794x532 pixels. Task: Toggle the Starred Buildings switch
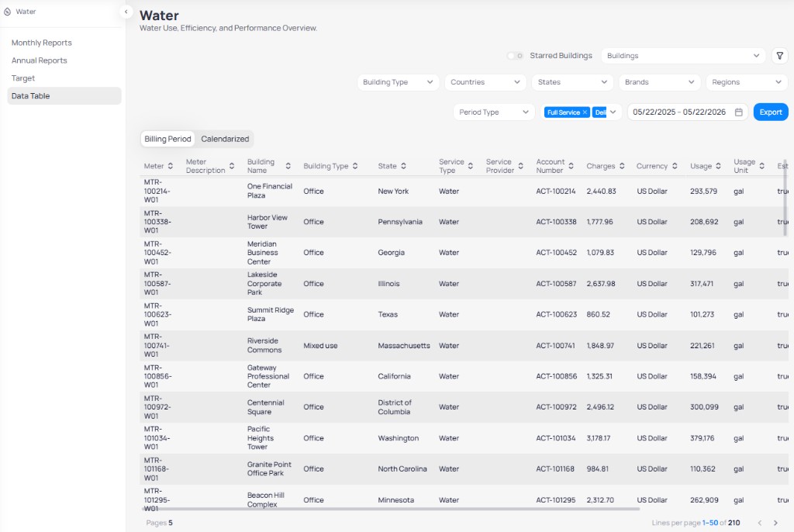tap(515, 56)
